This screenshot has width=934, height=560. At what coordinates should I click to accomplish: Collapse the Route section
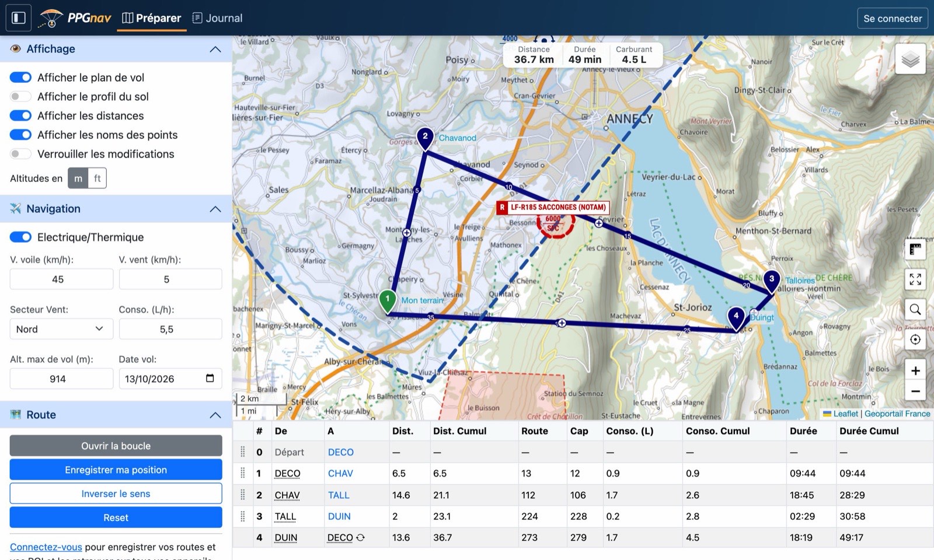point(215,415)
